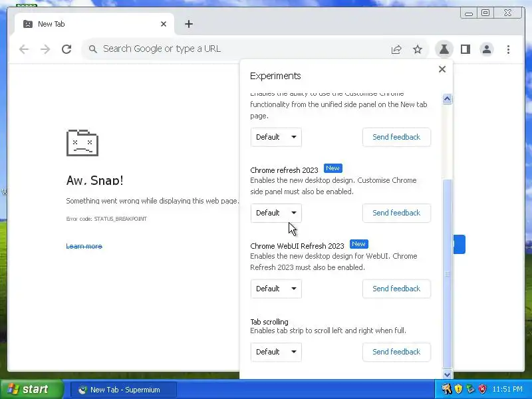532x399 pixels.
Task: Send feedback for Chrome refresh 2023
Action: click(396, 213)
